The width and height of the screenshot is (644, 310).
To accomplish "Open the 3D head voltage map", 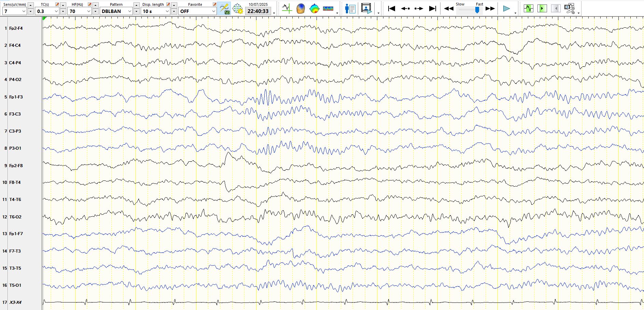I will 300,9.
